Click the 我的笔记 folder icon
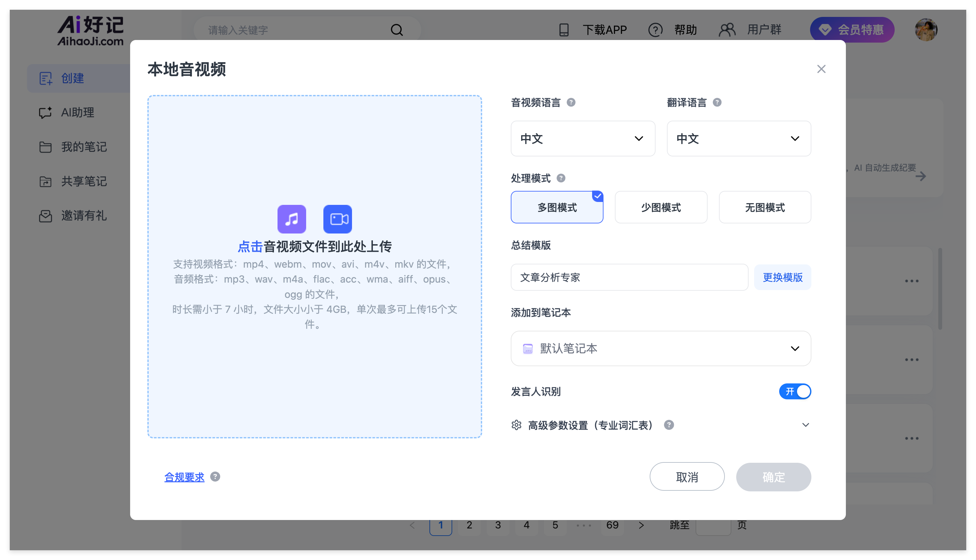Image resolution: width=976 pixels, height=560 pixels. (x=46, y=147)
